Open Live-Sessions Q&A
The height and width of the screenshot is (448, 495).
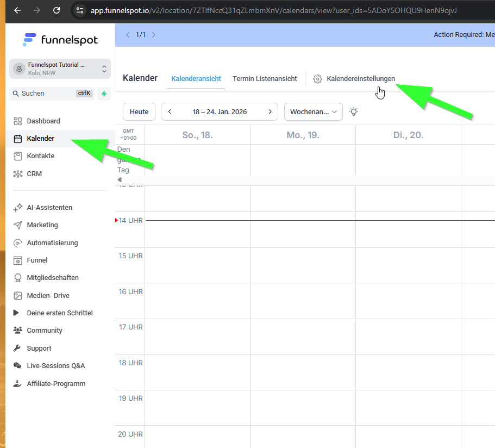(x=56, y=366)
